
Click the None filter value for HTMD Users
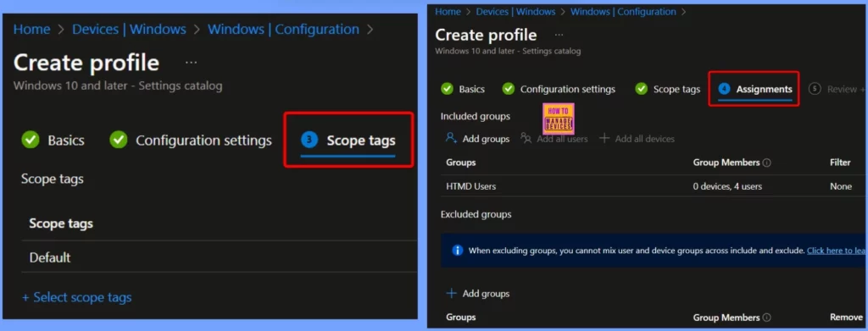pos(841,186)
